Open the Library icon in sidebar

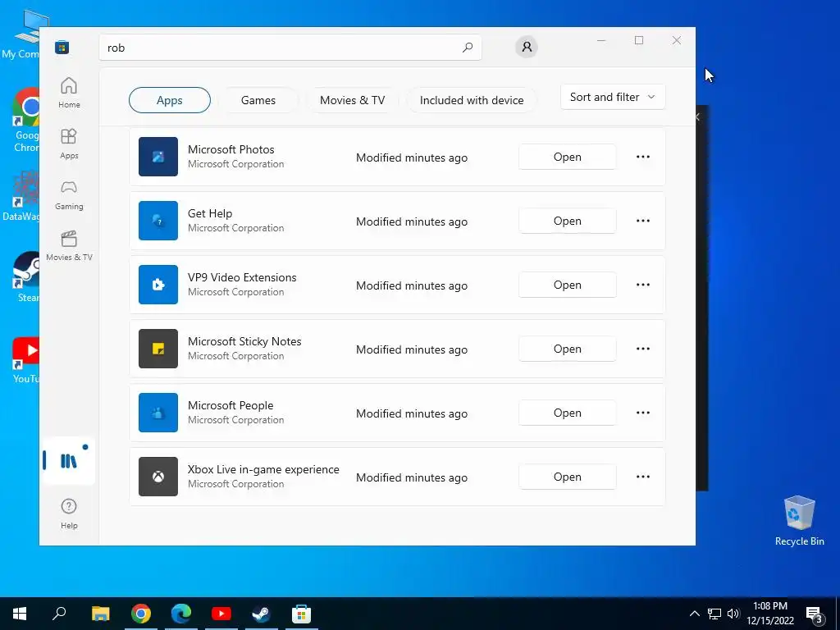tap(69, 461)
